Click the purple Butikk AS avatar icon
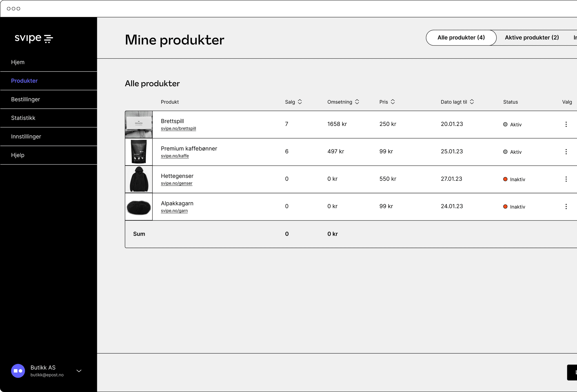Screen dimensions: 577x392 [x=18, y=371]
